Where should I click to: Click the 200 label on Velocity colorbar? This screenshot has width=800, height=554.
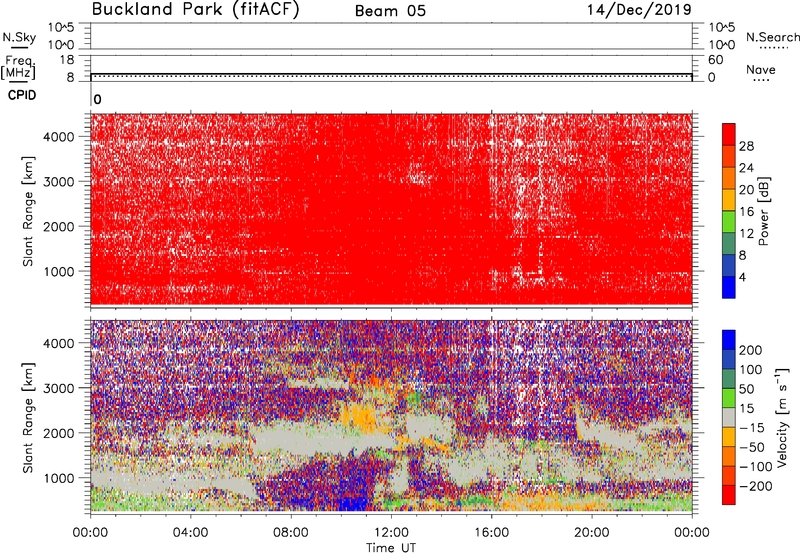(751, 350)
